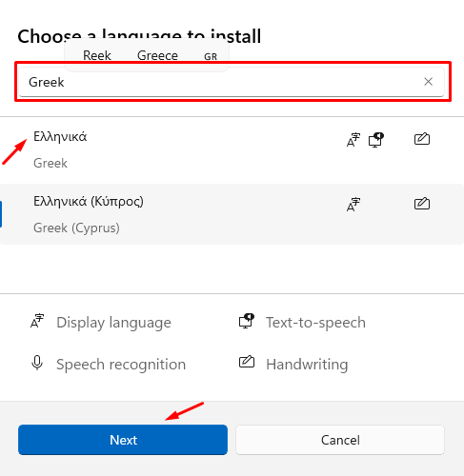Click display language icon on Greek (Cyprus) row
This screenshot has height=476, width=464.
353,204
